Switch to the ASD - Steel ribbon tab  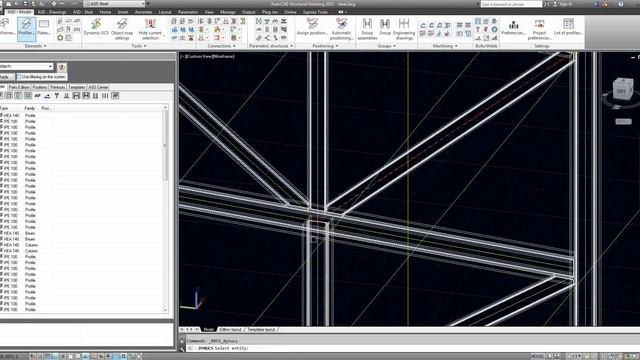(x=83, y=12)
